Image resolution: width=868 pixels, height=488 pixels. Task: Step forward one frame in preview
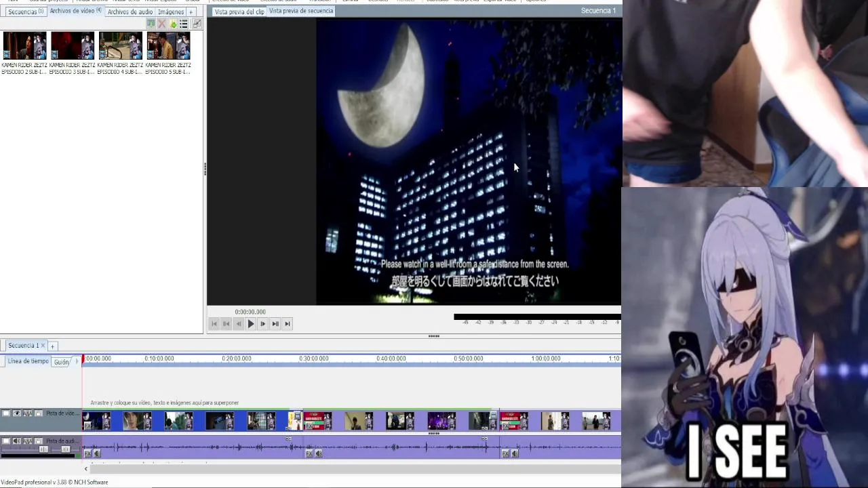tap(263, 324)
